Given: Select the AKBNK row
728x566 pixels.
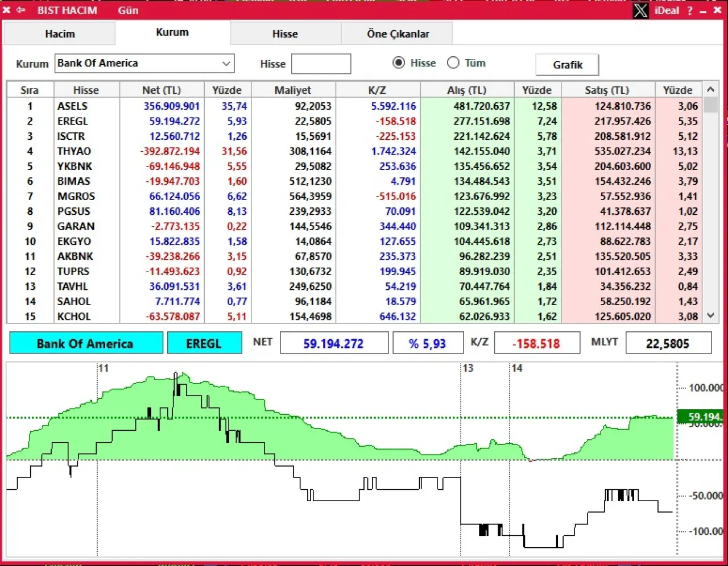Looking at the screenshot, I should coord(355,256).
